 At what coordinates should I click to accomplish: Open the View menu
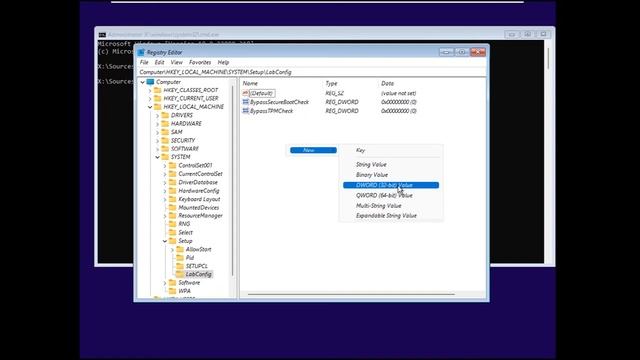176,62
